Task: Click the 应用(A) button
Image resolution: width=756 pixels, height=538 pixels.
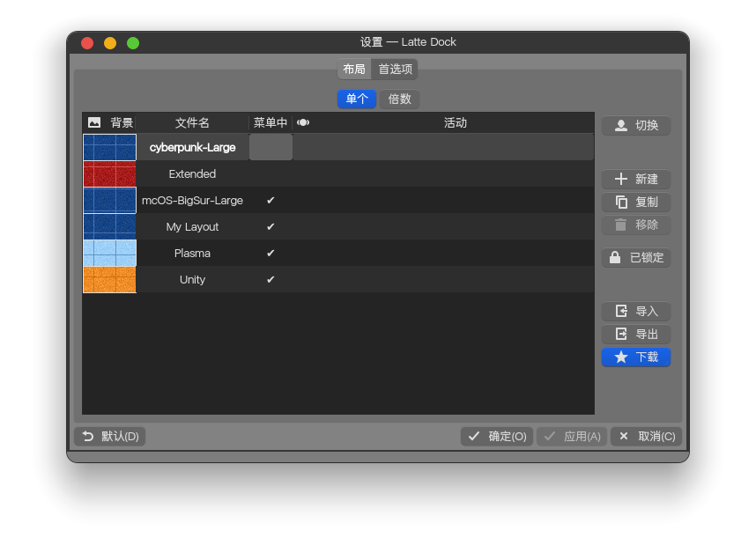Action: (x=572, y=437)
